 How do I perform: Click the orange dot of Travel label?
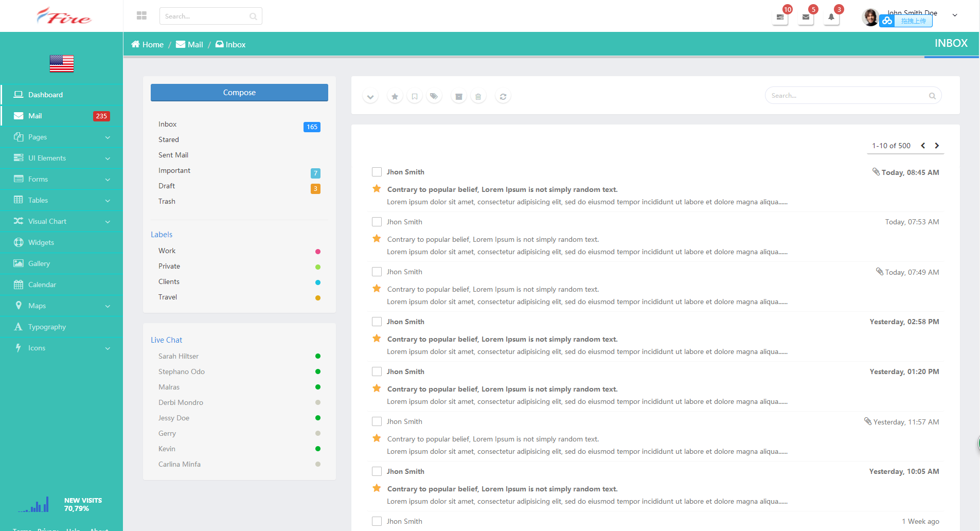[x=318, y=298]
